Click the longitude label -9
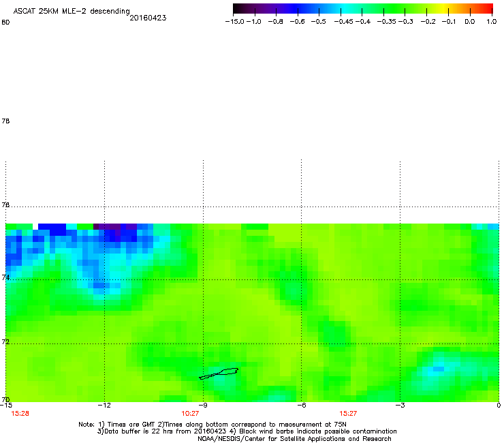504x443 pixels. (203, 406)
